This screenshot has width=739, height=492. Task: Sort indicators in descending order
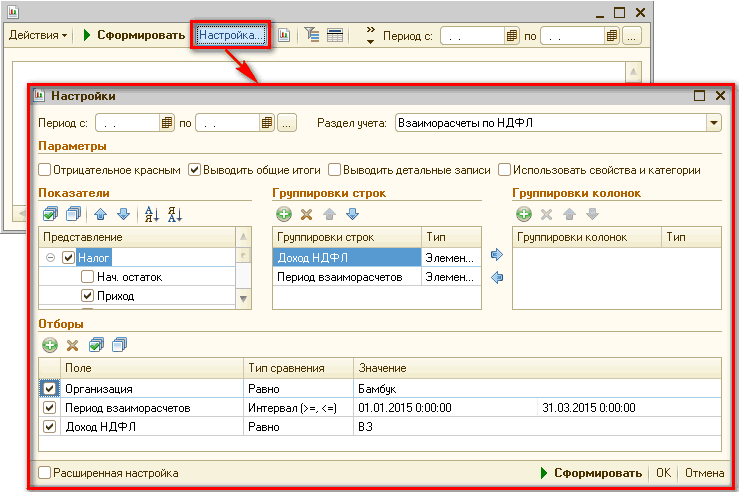(x=176, y=214)
